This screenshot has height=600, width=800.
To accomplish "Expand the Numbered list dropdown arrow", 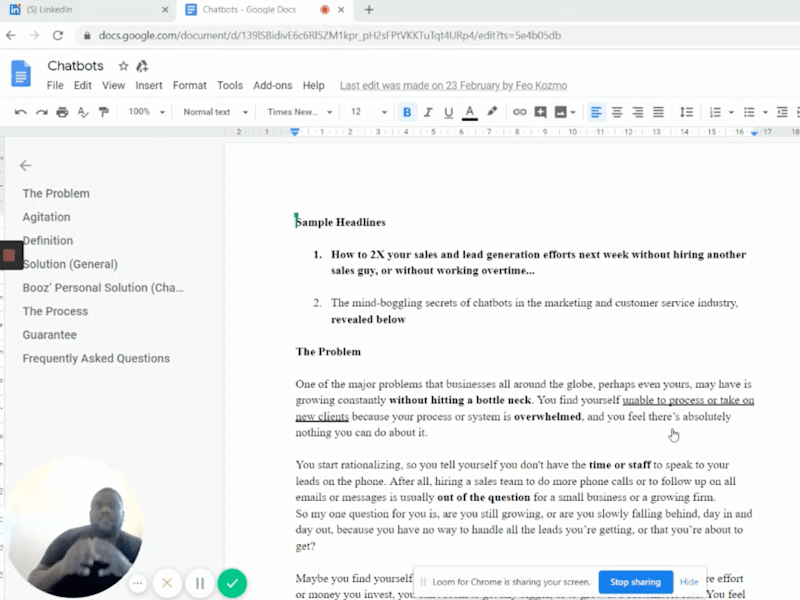I will click(x=731, y=112).
